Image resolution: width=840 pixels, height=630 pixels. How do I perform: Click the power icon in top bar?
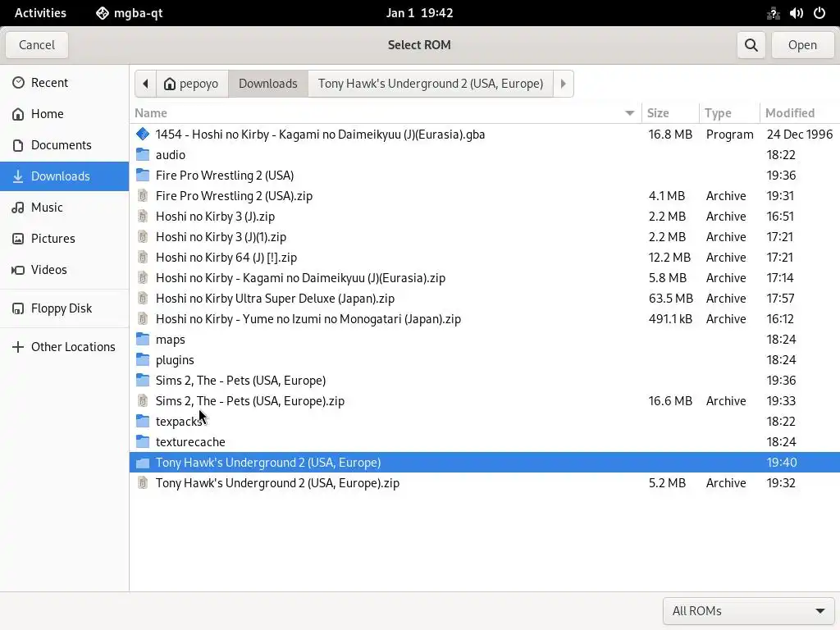pyautogui.click(x=819, y=13)
